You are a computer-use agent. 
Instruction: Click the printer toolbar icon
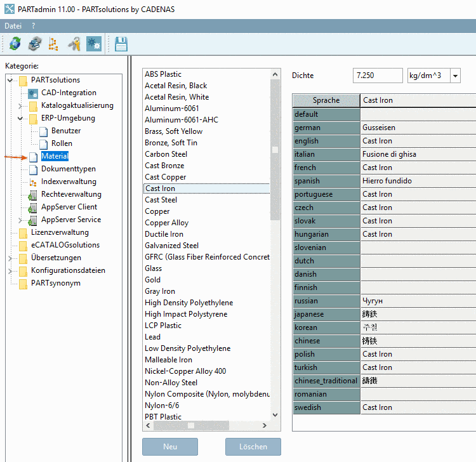point(34,44)
